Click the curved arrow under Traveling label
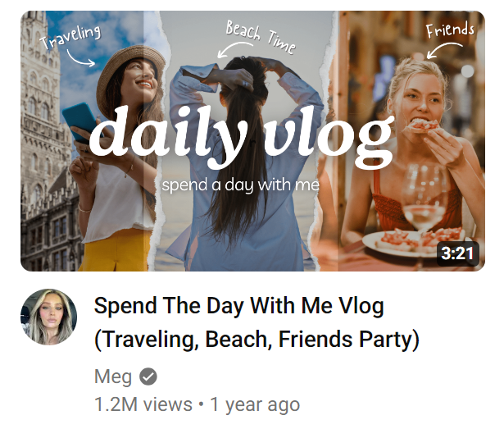 [80, 58]
